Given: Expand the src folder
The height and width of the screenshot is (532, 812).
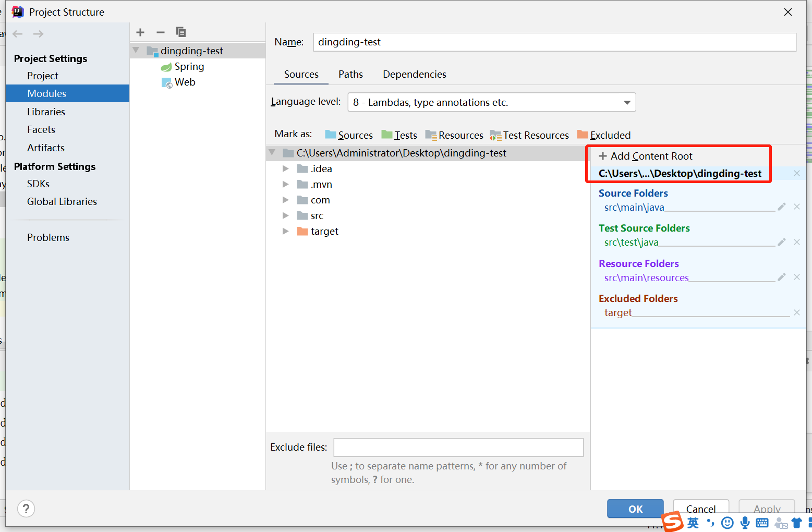Looking at the screenshot, I should [285, 215].
